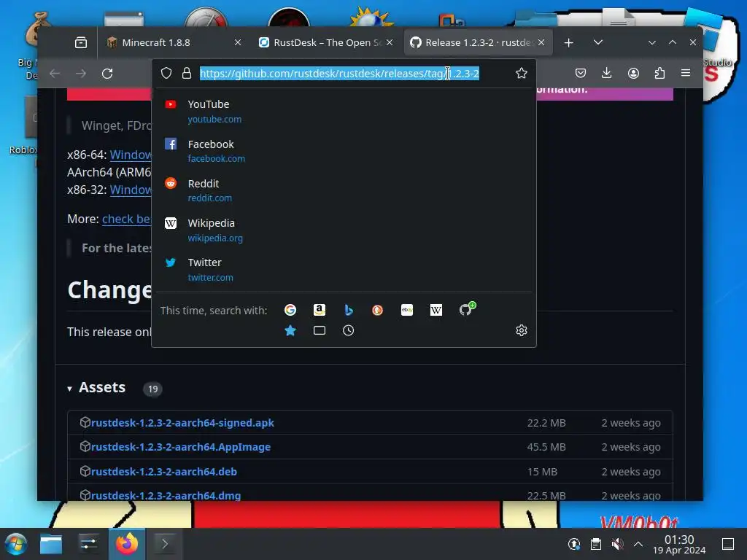
Task: Open the x86-64 Windows link
Action: pyautogui.click(x=131, y=155)
